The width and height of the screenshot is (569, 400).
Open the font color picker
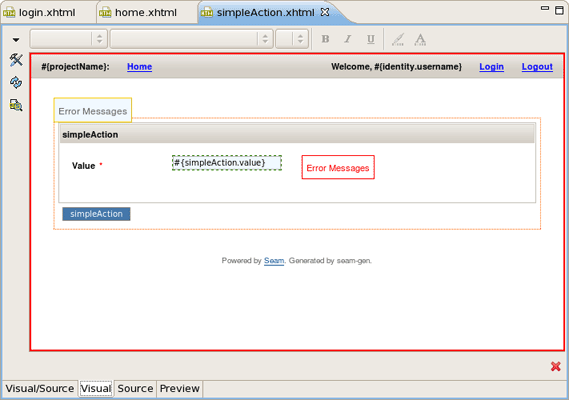point(420,39)
